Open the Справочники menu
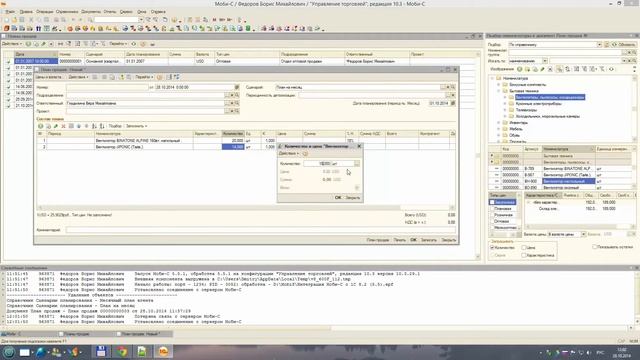This screenshot has width=640, height=360. (x=67, y=12)
